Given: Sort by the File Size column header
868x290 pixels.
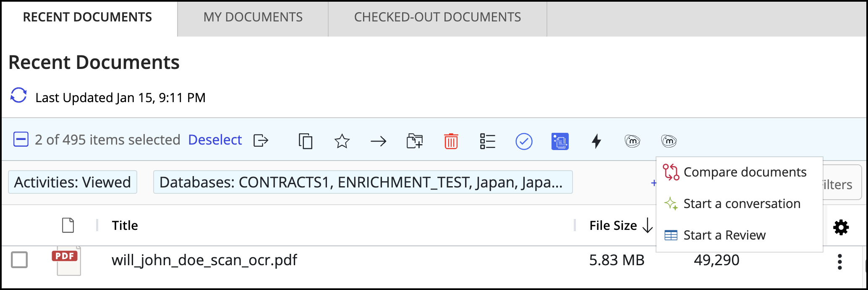Looking at the screenshot, I should click(x=621, y=225).
